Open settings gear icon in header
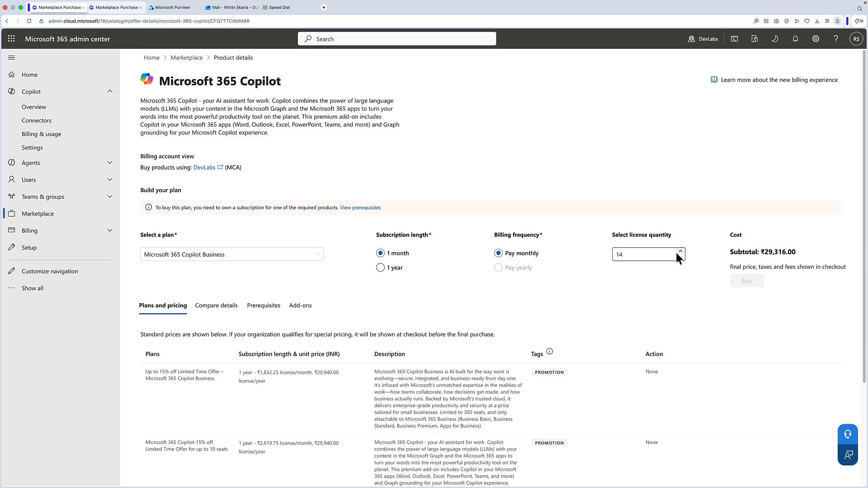This screenshot has width=868, height=488. pos(816,39)
